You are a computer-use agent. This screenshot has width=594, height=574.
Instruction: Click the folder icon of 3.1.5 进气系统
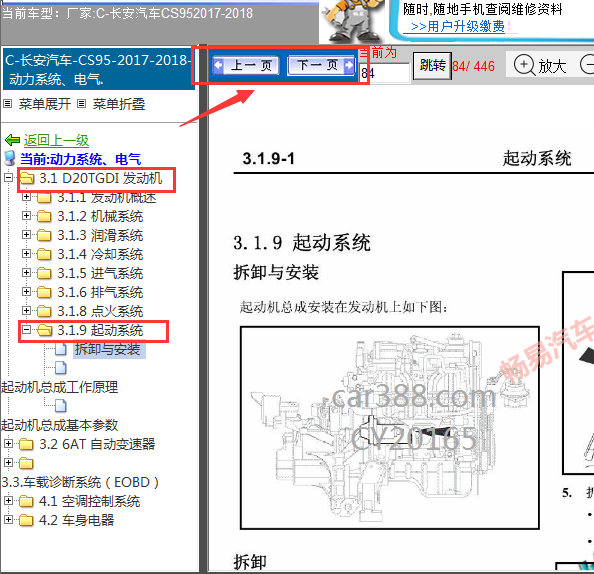click(44, 273)
